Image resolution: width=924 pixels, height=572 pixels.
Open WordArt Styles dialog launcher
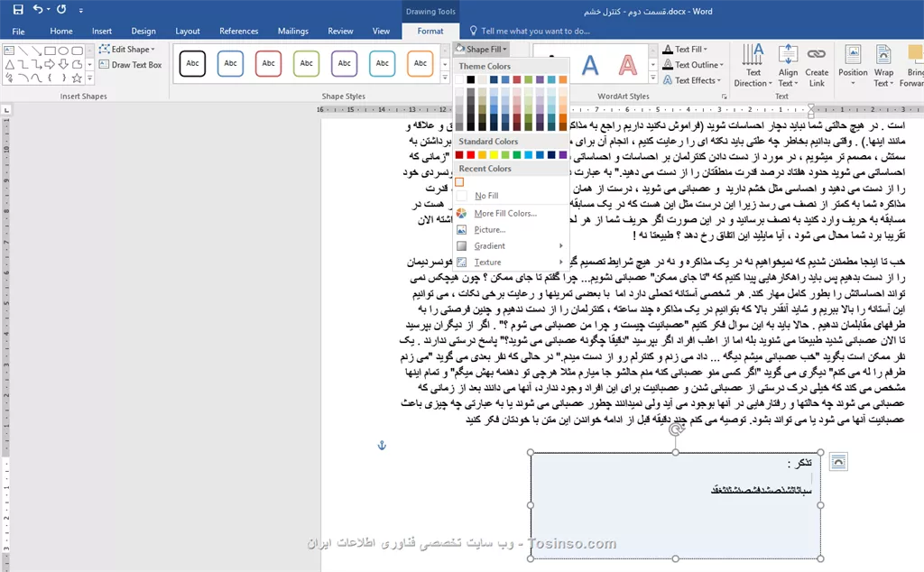coord(724,97)
